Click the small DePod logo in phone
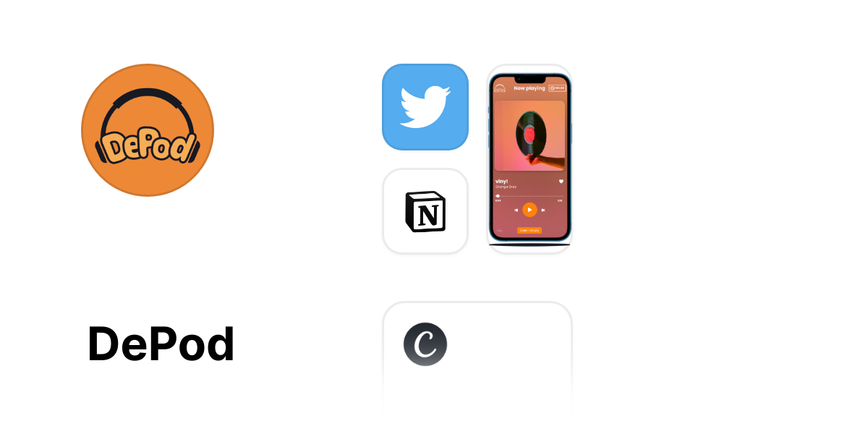This screenshot has height=434, width=868. pos(500,88)
